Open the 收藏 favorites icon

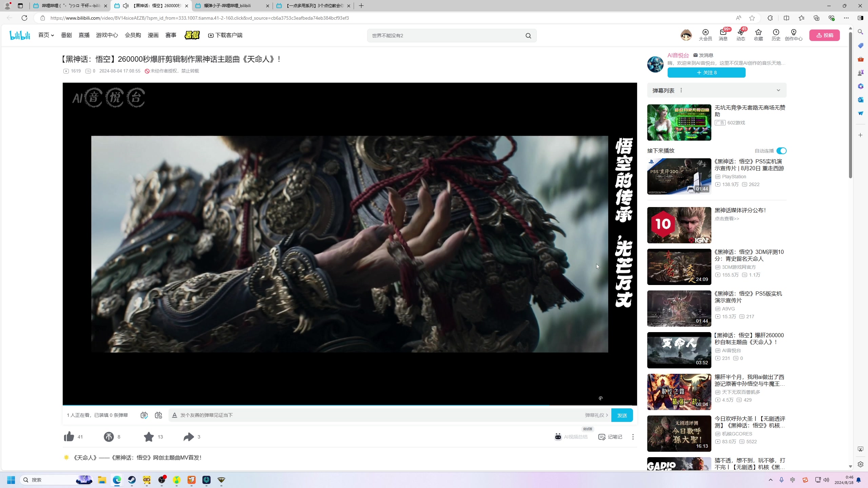click(x=758, y=35)
